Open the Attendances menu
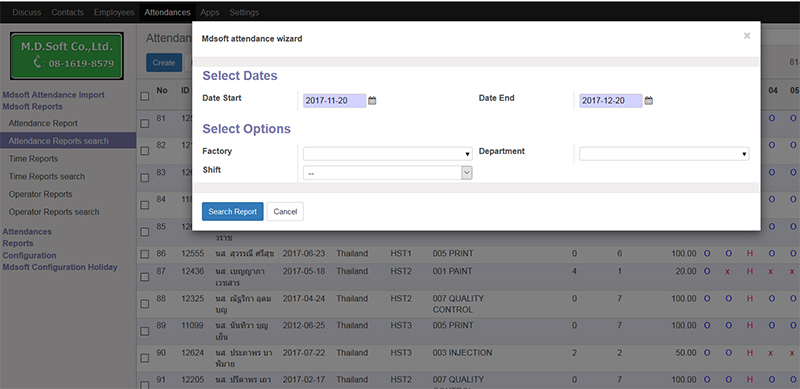This screenshot has height=389, width=800. (167, 12)
